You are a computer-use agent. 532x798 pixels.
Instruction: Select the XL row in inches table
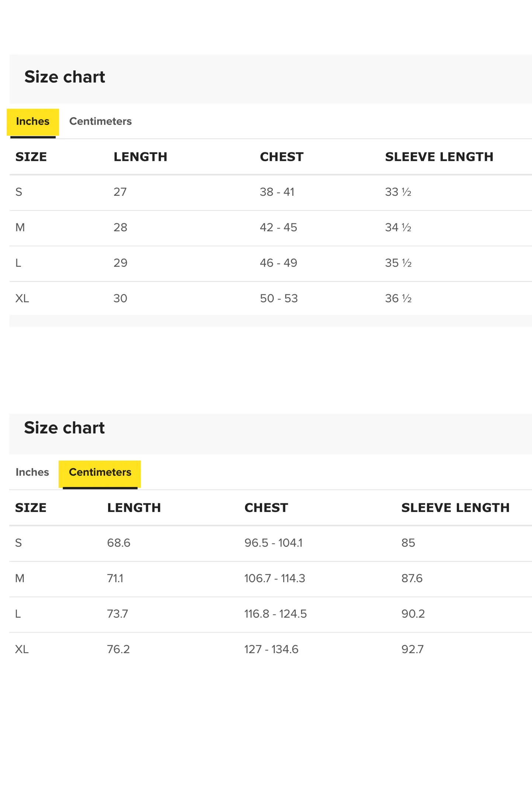(x=270, y=298)
